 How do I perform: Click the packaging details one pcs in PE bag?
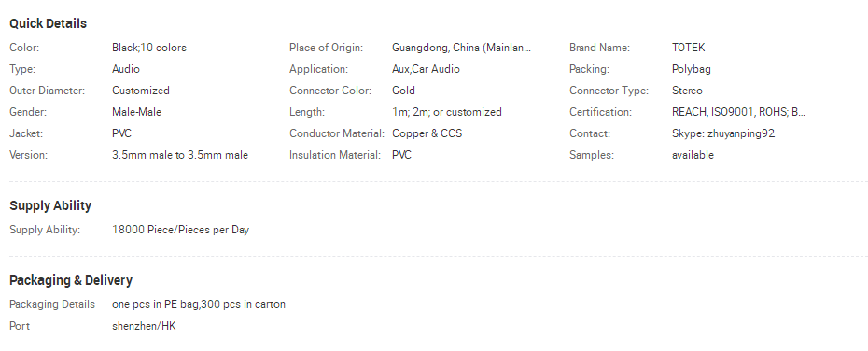(199, 304)
